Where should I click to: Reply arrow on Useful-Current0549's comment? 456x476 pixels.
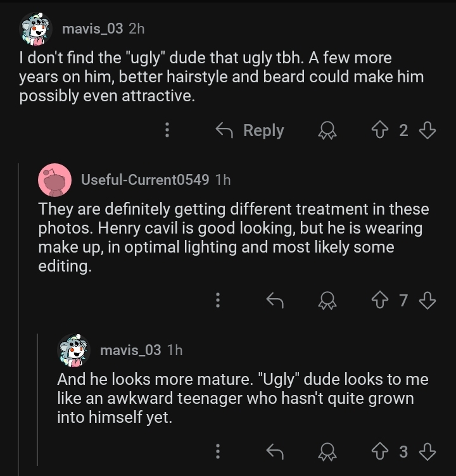(275, 300)
